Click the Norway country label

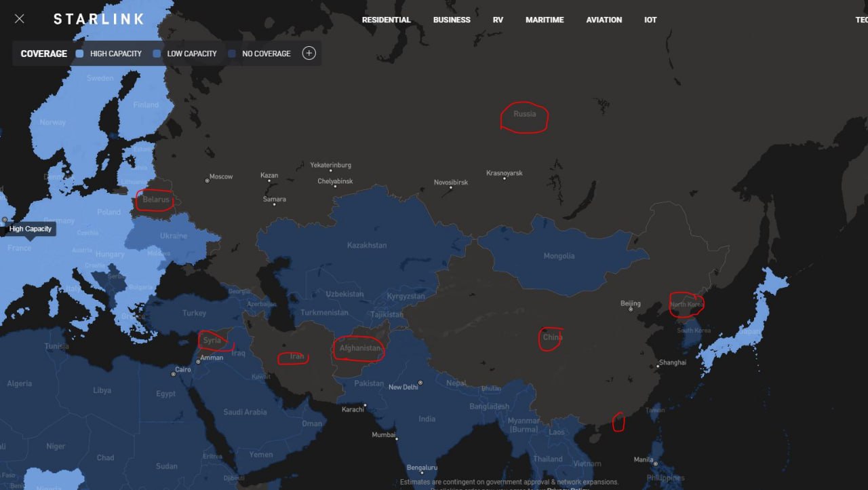[x=53, y=123]
